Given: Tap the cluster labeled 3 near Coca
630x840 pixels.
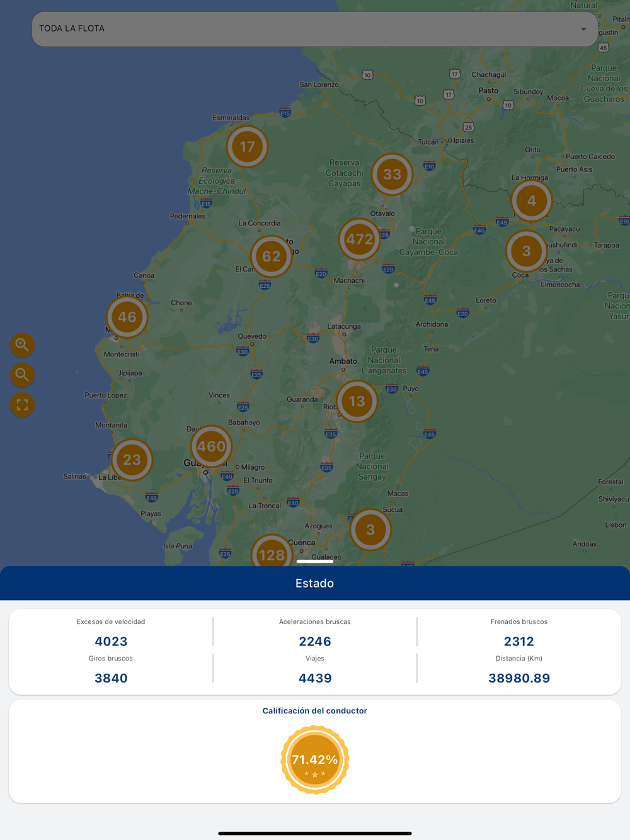Looking at the screenshot, I should click(x=526, y=251).
